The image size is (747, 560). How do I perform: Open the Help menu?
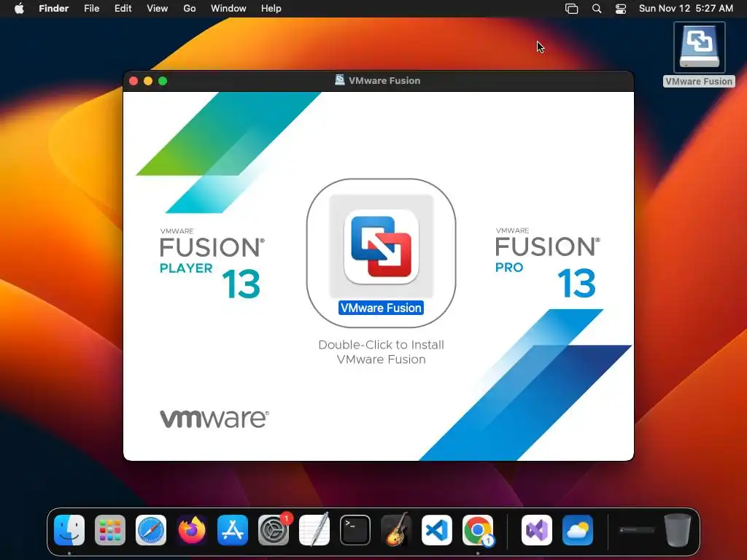pos(271,9)
